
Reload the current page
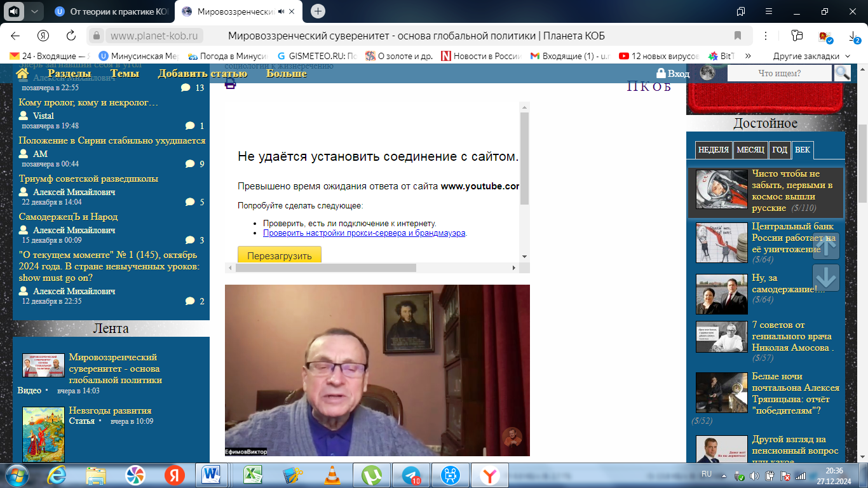pyautogui.click(x=71, y=36)
